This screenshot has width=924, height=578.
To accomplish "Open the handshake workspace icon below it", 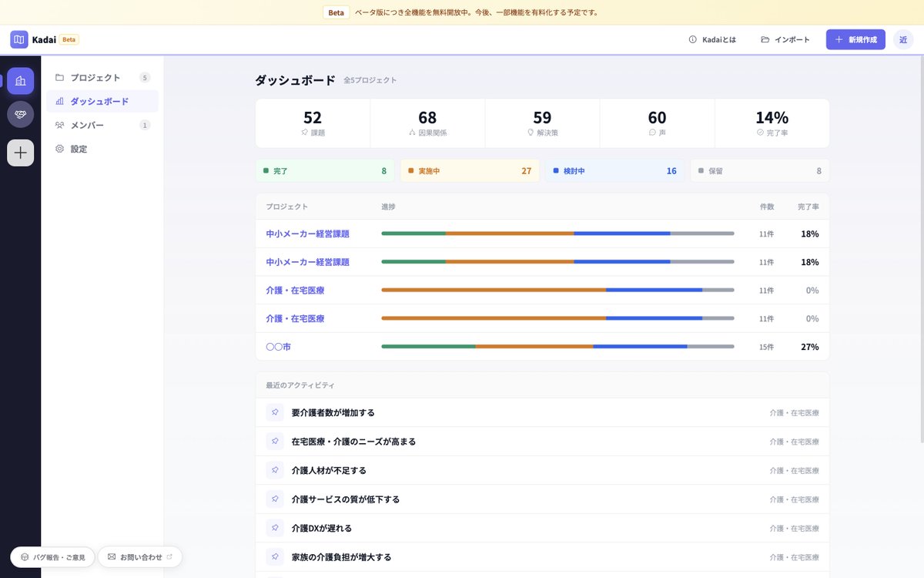I will (x=19, y=114).
